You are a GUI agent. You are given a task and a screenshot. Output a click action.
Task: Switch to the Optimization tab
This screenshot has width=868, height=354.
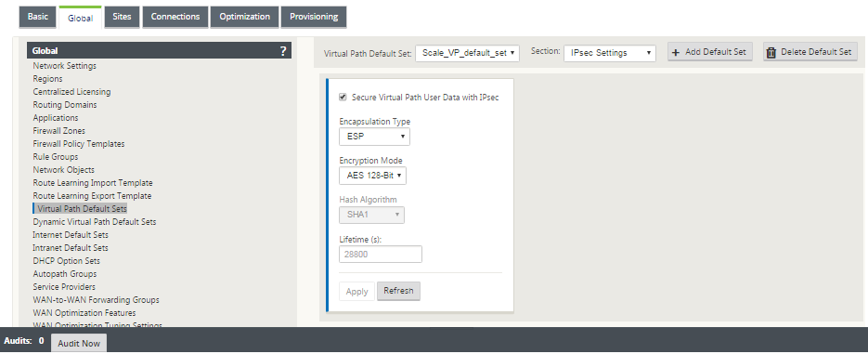click(x=245, y=17)
